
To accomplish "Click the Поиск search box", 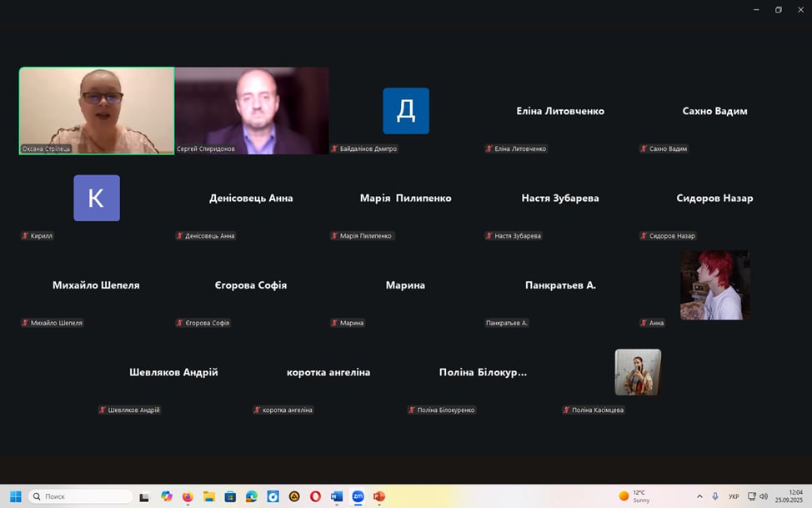I will coord(81,496).
